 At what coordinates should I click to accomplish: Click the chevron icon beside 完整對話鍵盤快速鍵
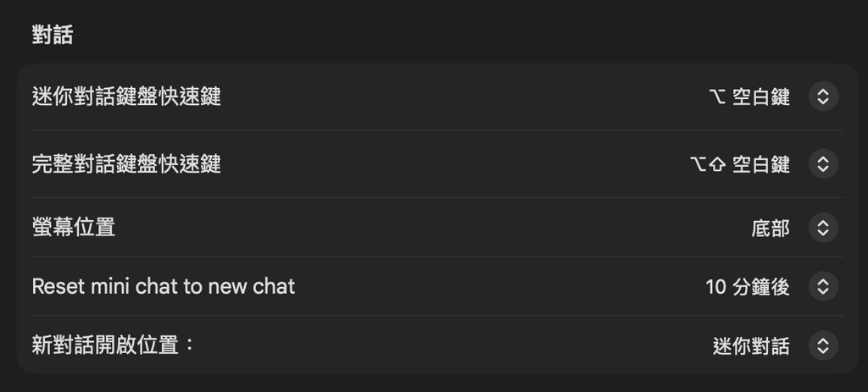(x=822, y=163)
